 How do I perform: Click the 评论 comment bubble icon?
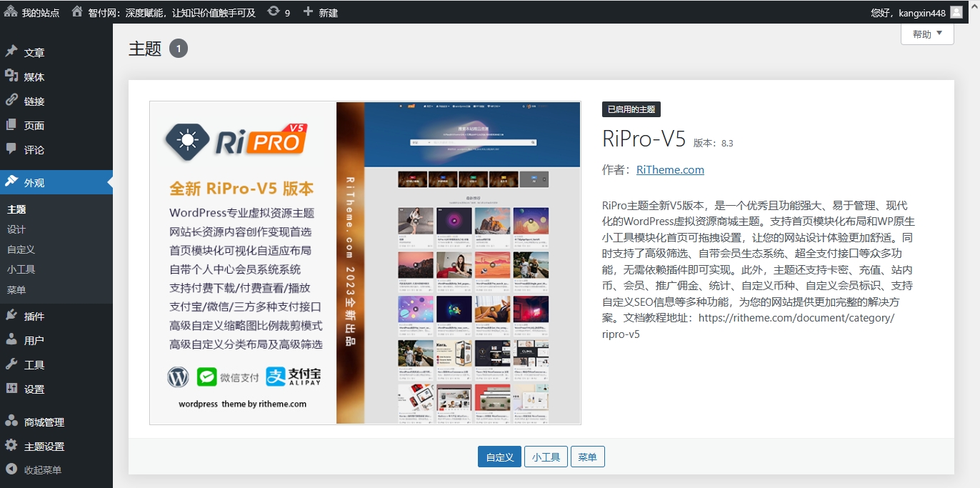click(11, 149)
